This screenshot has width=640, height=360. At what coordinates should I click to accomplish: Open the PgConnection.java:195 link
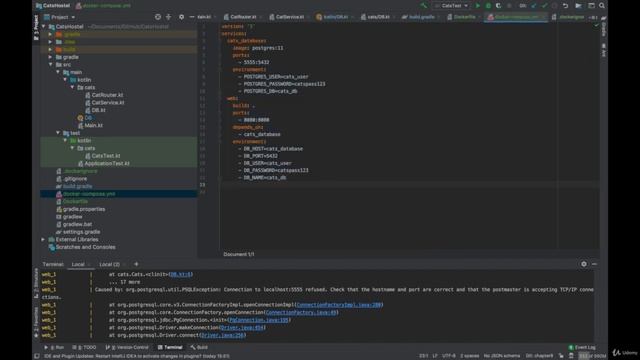(259, 320)
